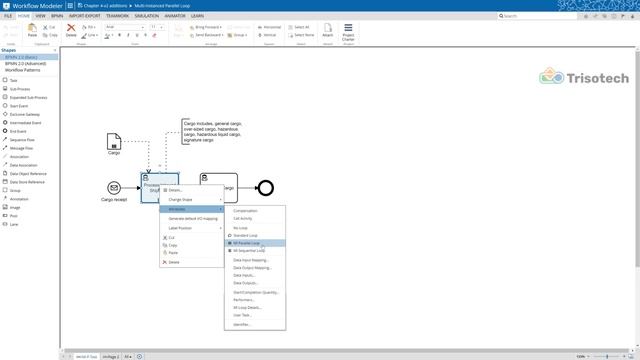640x360 pixels.
Task: Open the Fill dropdown
Action: (x=89, y=27)
